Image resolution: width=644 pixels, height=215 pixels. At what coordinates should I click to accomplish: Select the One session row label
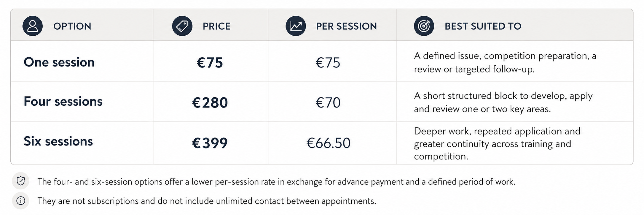click(59, 62)
